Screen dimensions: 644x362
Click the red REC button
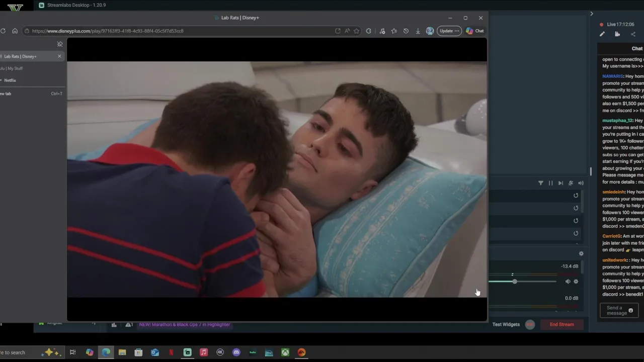point(530,324)
